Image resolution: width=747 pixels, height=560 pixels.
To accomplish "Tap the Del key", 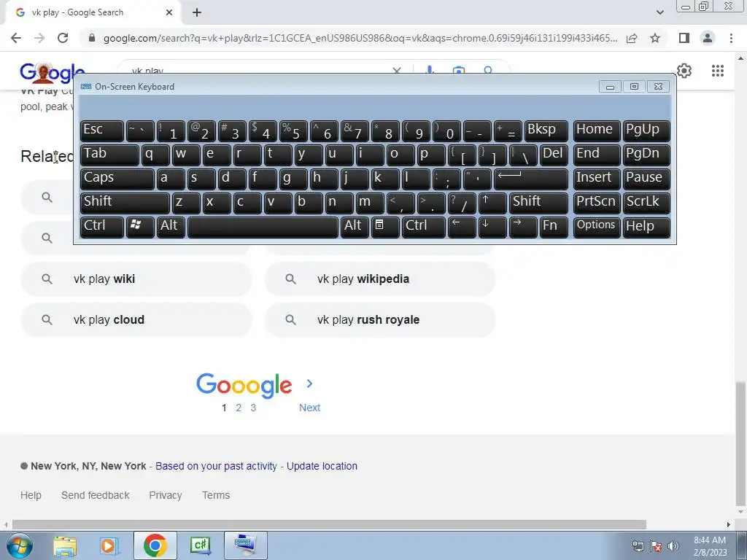I will (x=554, y=155).
